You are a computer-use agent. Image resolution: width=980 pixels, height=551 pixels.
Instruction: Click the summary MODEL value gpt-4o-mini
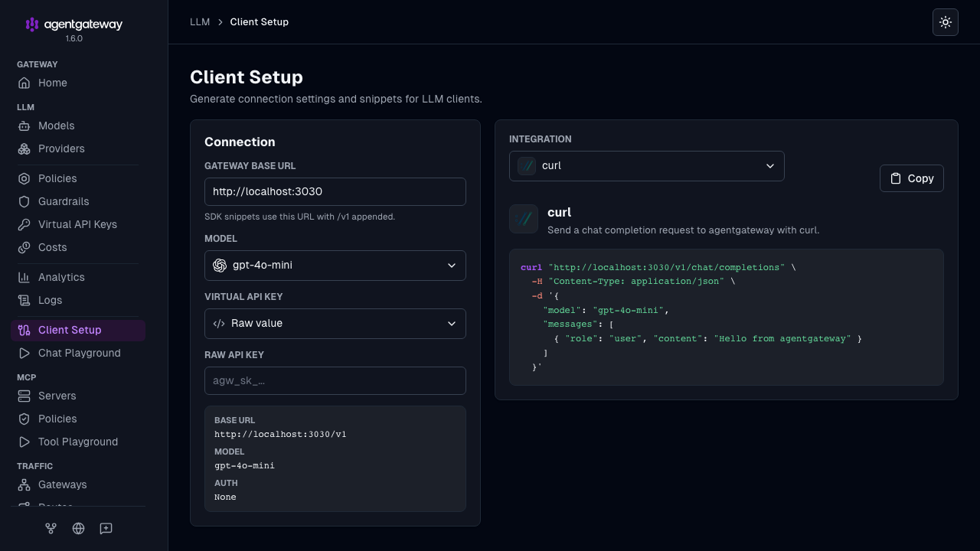[244, 465]
